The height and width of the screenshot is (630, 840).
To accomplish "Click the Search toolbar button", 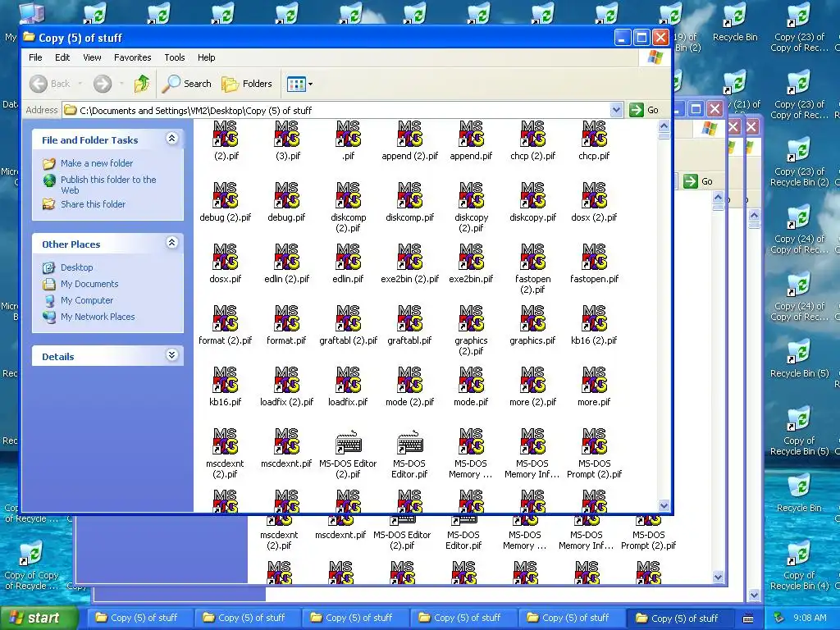I will pyautogui.click(x=187, y=84).
